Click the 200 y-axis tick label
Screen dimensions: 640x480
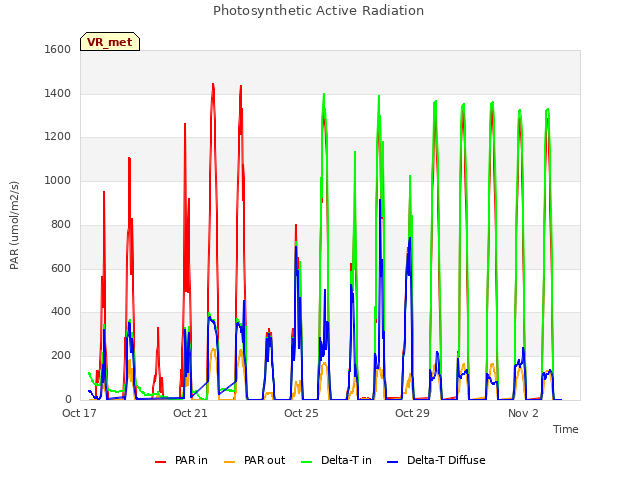coord(61,356)
